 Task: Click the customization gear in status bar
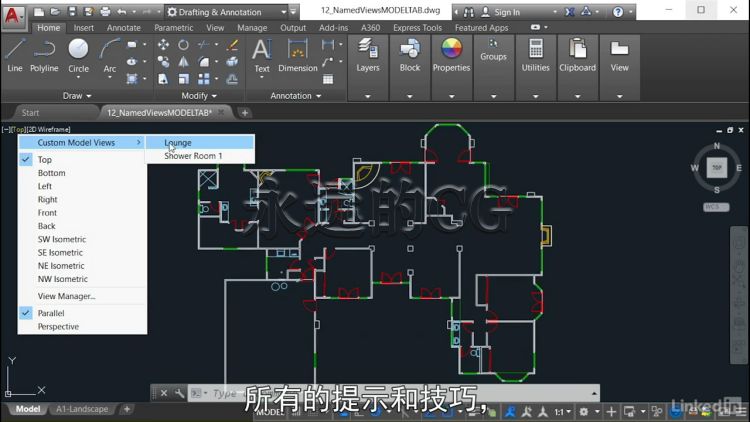tap(584, 411)
